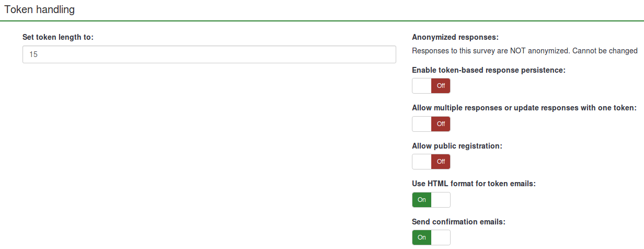Click the 'Token handling' section heading
644x249 pixels.
point(40,9)
